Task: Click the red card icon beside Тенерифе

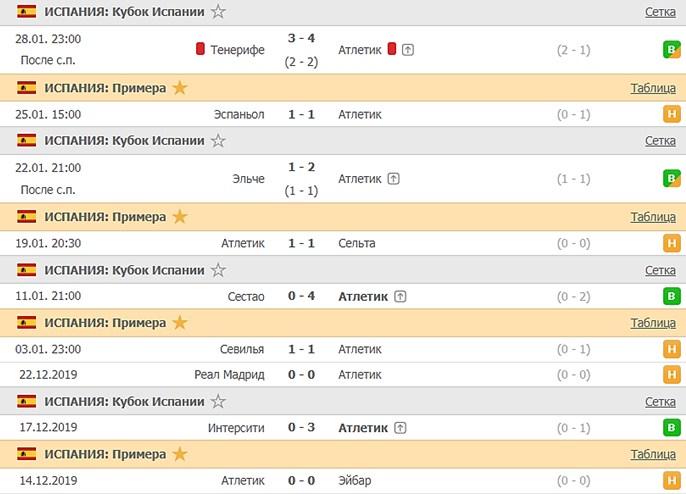Action: click(200, 49)
